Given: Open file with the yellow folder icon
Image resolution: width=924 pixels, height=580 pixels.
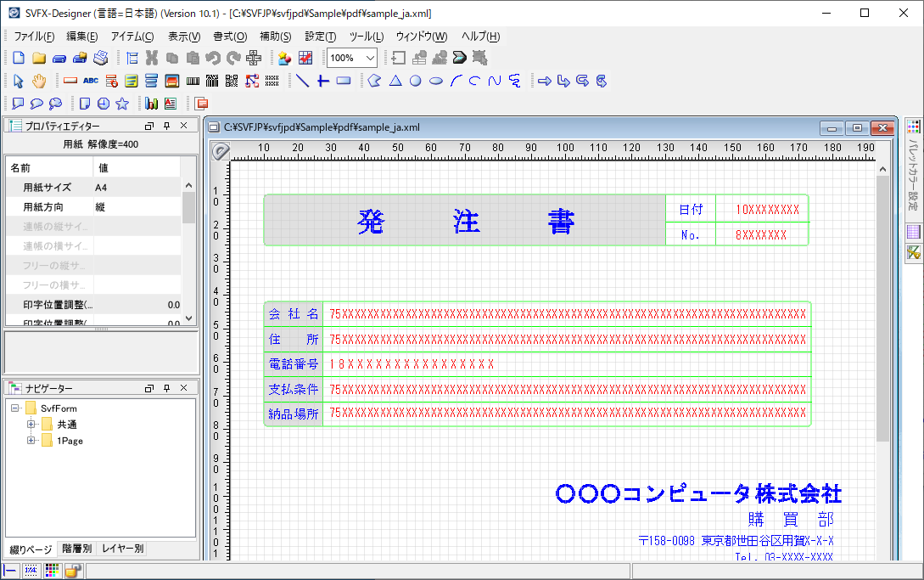Looking at the screenshot, I should [x=39, y=58].
